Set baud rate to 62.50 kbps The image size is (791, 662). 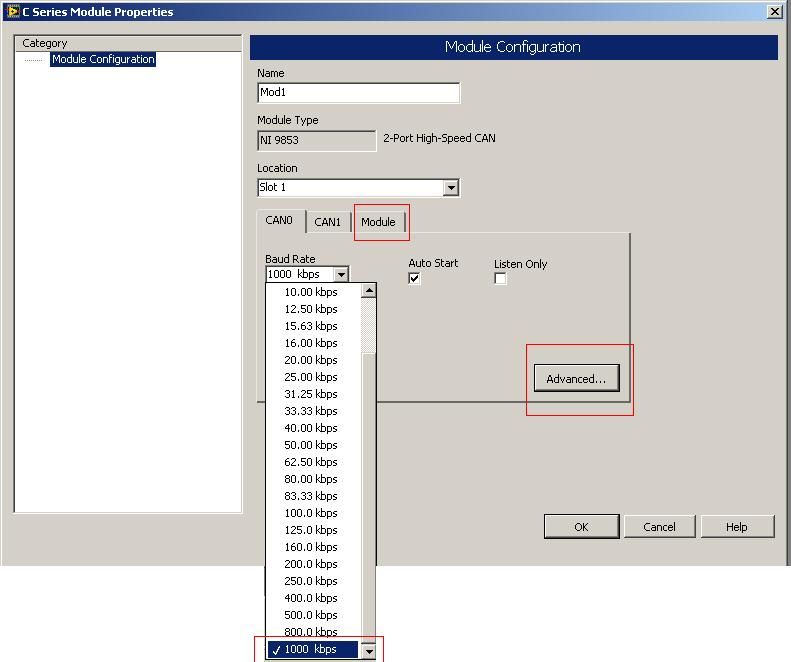313,462
